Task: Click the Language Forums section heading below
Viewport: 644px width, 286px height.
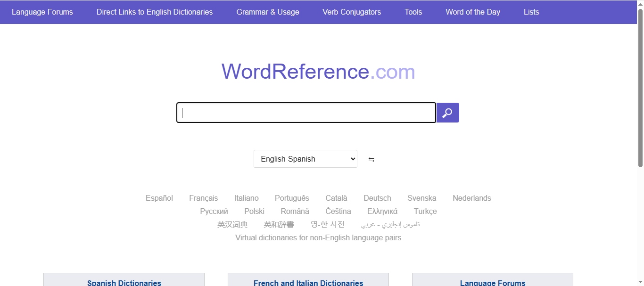Action: pos(493,283)
